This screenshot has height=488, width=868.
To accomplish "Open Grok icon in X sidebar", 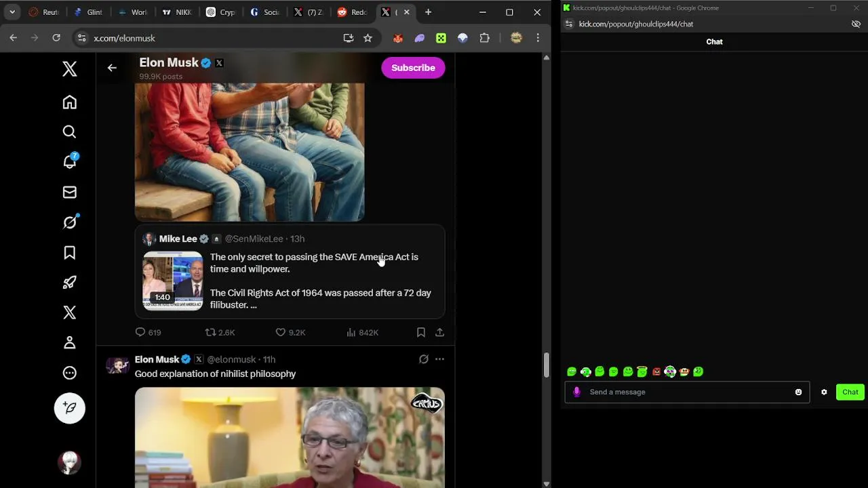I will click(70, 222).
